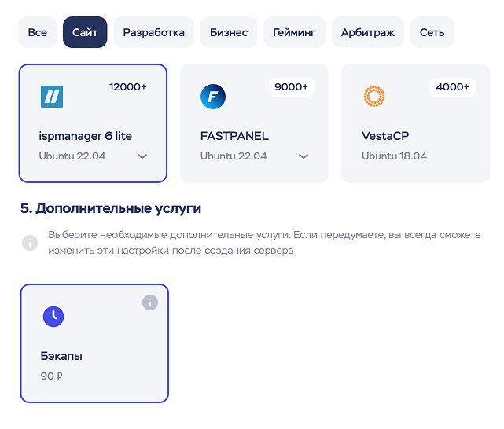Image resolution: width=504 pixels, height=429 pixels.
Task: Click info icon beside additional services hint
Action: point(30,242)
